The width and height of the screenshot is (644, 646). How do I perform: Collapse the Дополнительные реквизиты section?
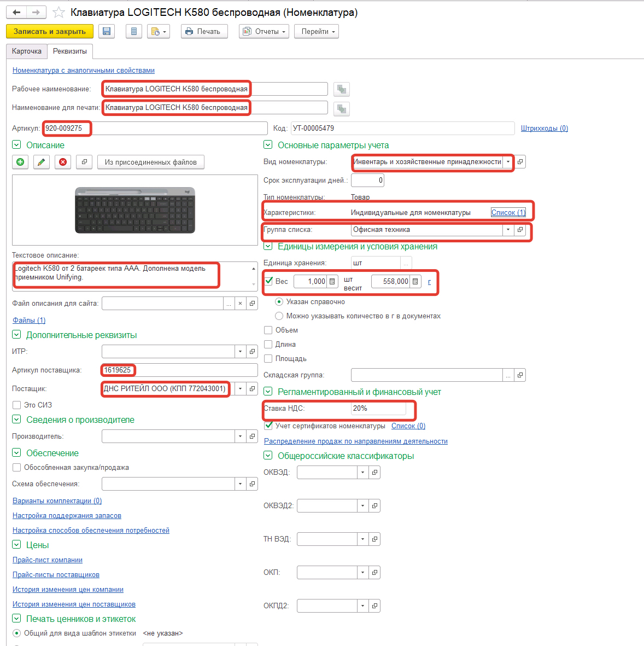16,335
